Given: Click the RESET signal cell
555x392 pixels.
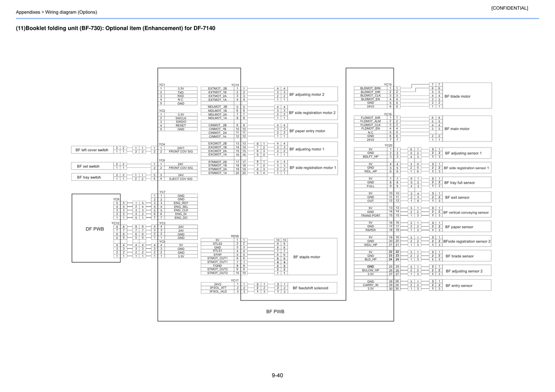Looking at the screenshot, I should tap(180, 125).
